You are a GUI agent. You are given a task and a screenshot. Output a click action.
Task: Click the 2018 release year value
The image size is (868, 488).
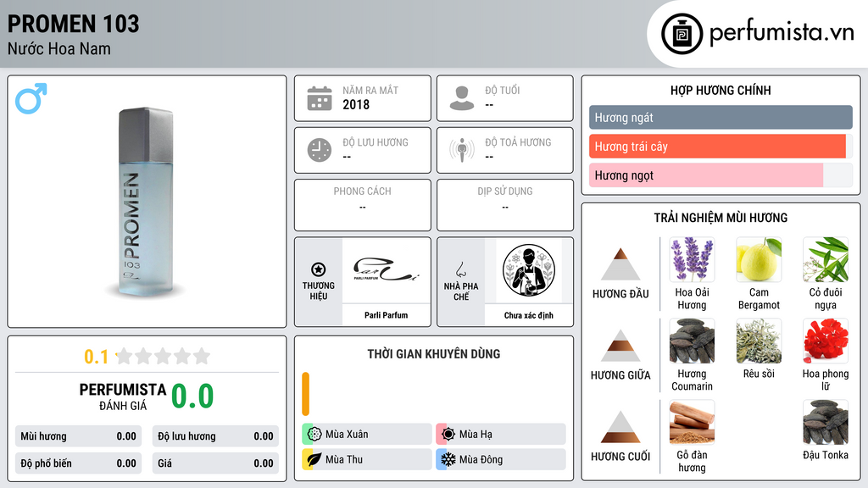tap(356, 104)
